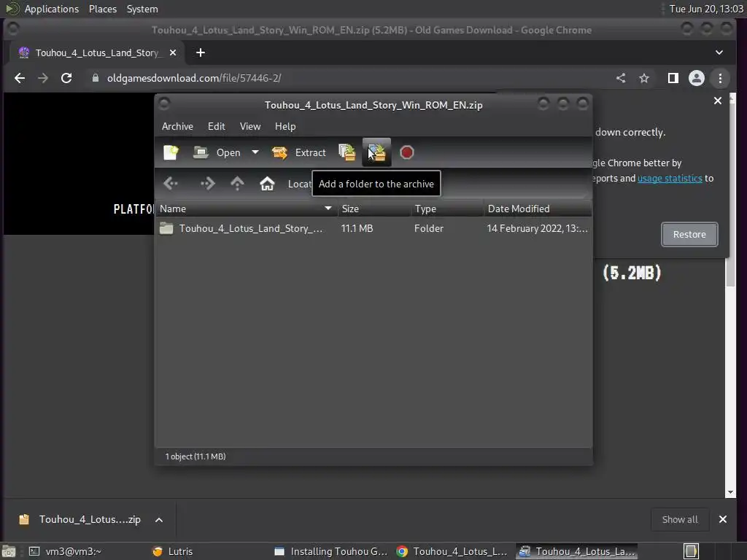Close the Chrome downloads bar
The height and width of the screenshot is (560, 747).
[723, 519]
